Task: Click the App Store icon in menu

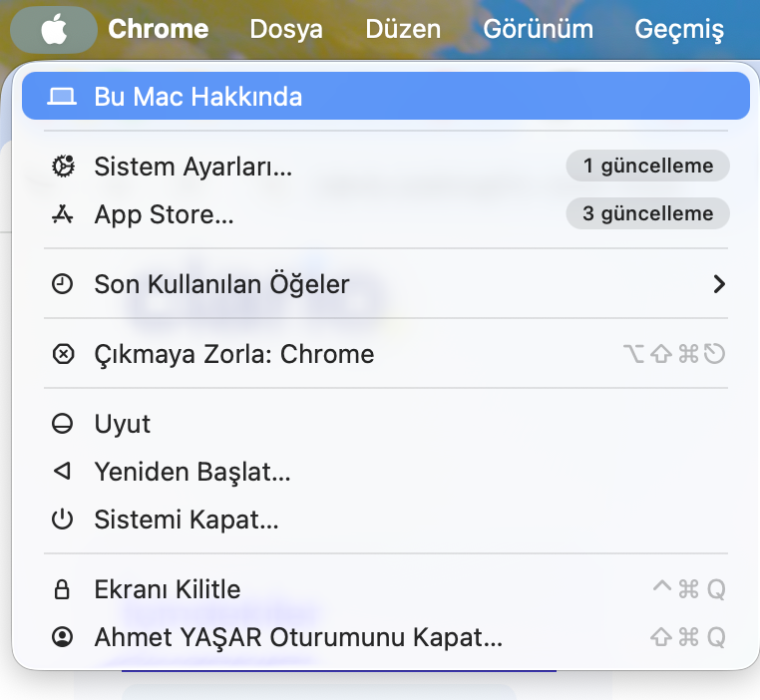Action: point(63,214)
